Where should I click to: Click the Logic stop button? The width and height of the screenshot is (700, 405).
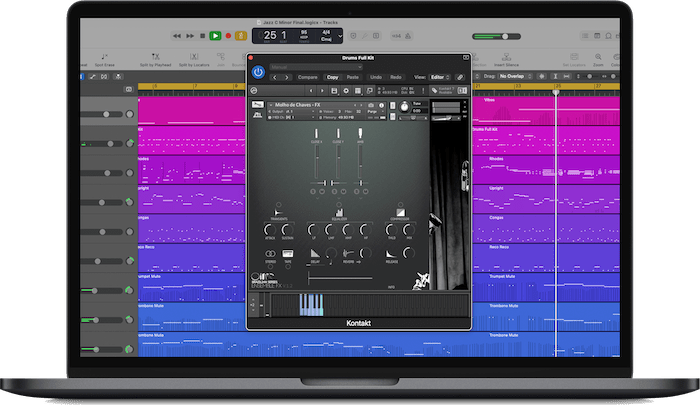point(202,36)
